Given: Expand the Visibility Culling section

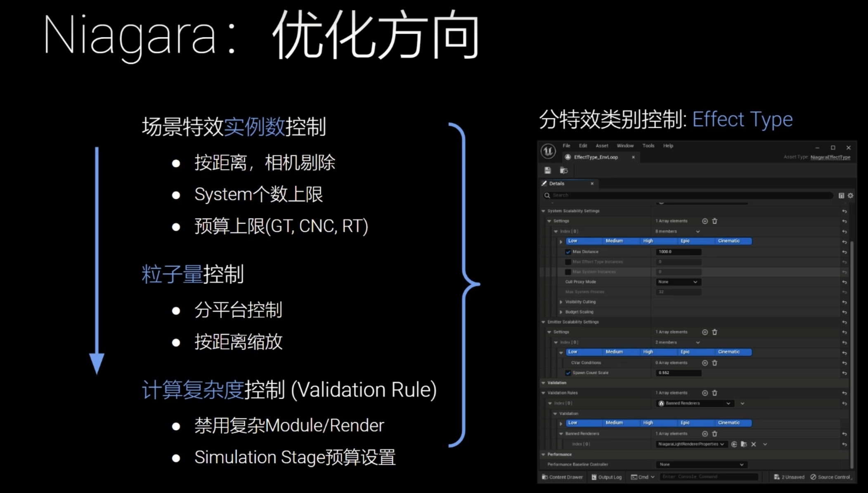Looking at the screenshot, I should point(561,302).
